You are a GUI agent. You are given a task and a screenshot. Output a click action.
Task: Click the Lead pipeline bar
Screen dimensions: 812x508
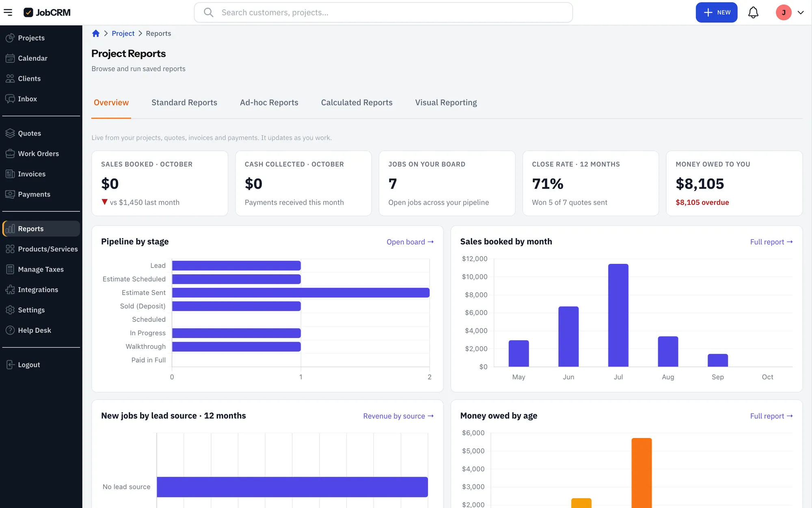point(236,266)
